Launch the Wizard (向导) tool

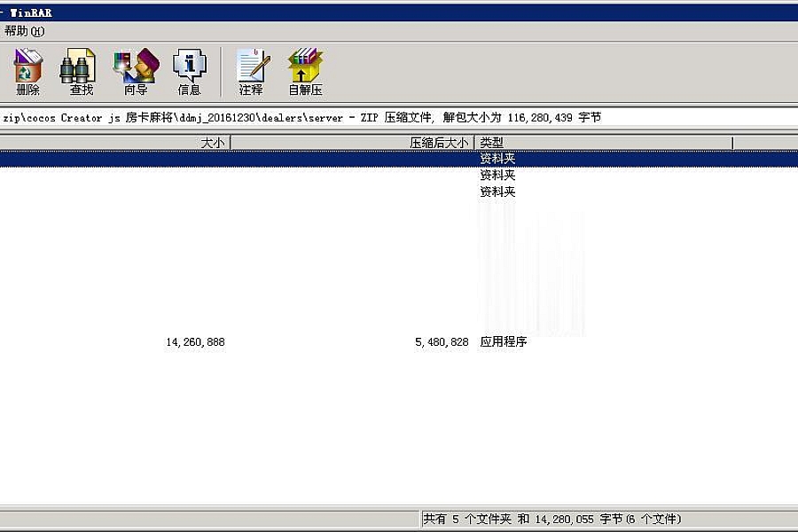(x=136, y=72)
